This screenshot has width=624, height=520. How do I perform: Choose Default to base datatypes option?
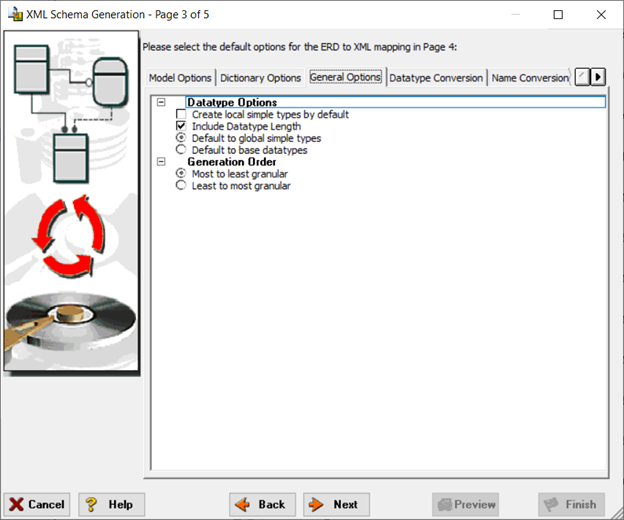[x=181, y=150]
